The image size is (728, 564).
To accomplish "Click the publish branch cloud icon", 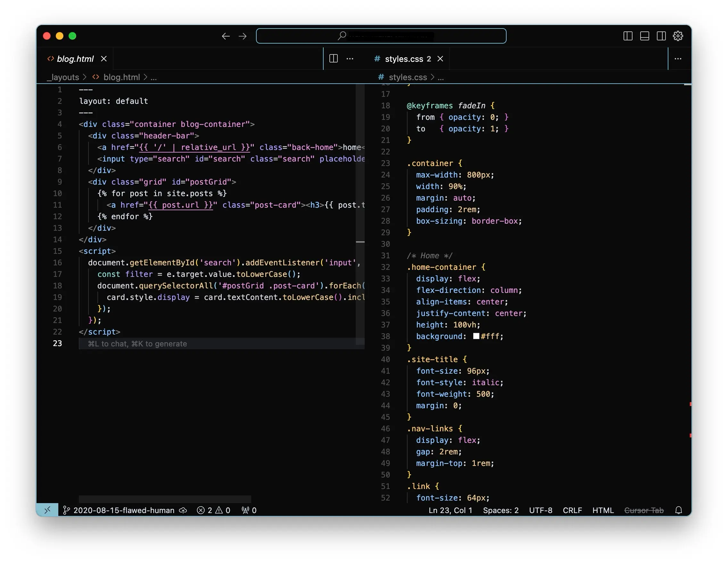I will [x=183, y=510].
